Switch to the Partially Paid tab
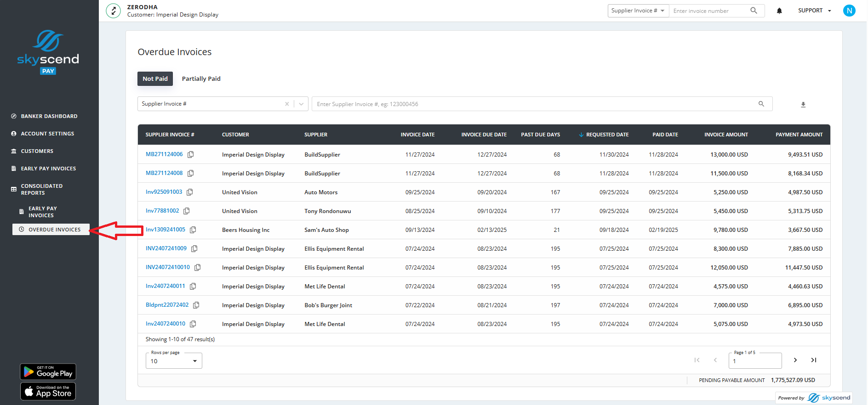This screenshot has height=405, width=868. 201,79
